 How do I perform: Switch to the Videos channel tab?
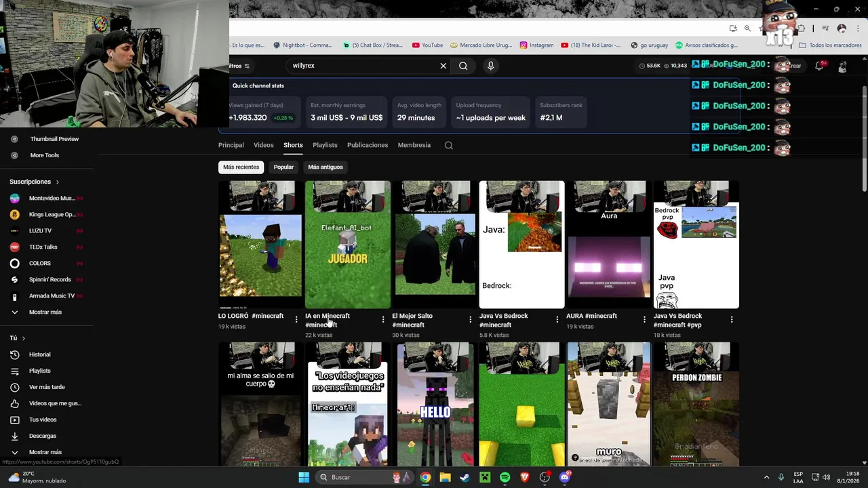(264, 145)
